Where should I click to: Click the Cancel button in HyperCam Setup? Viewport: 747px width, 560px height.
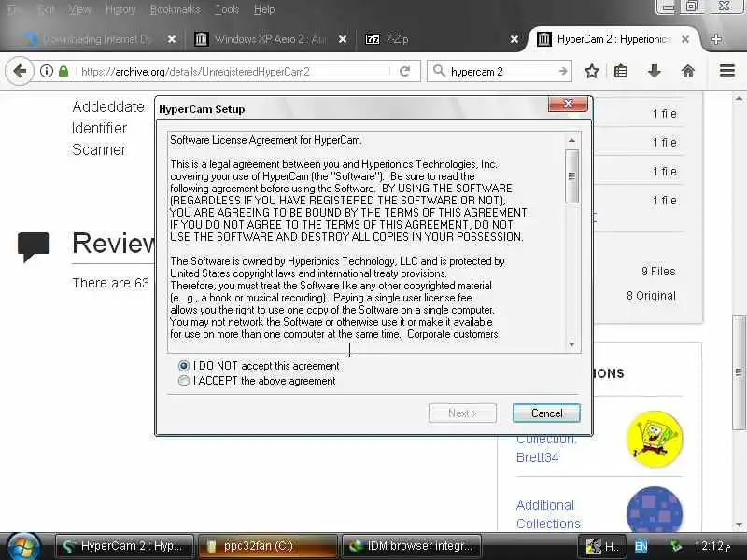(x=546, y=413)
